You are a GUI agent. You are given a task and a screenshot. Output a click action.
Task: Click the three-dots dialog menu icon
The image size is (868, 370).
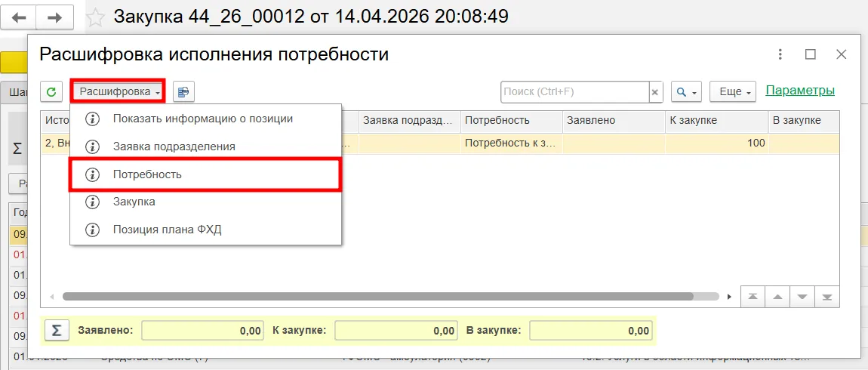tap(780, 54)
